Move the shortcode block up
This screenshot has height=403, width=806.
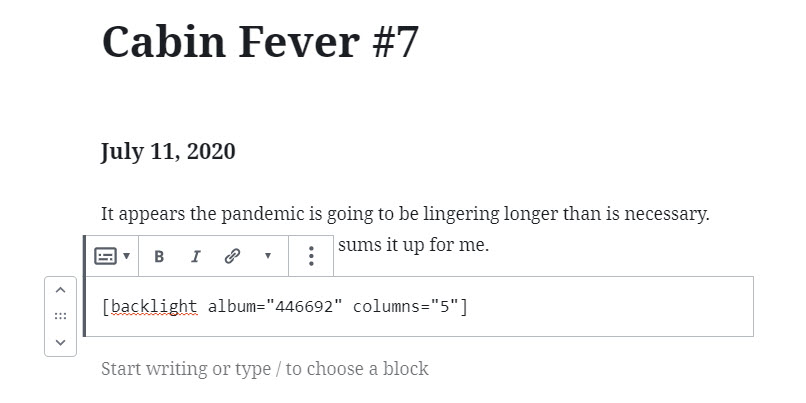pos(60,290)
